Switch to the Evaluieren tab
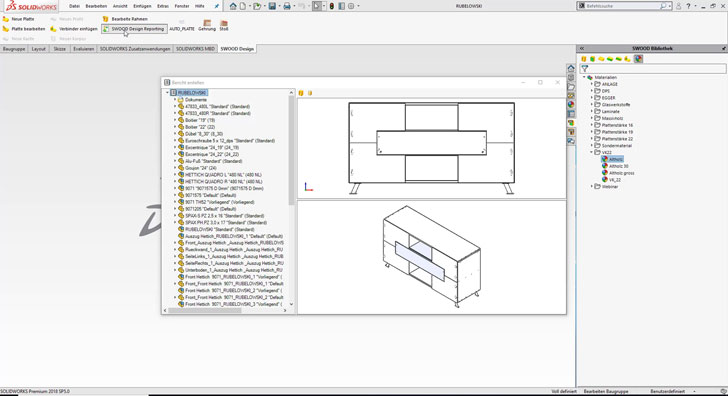 (84, 49)
